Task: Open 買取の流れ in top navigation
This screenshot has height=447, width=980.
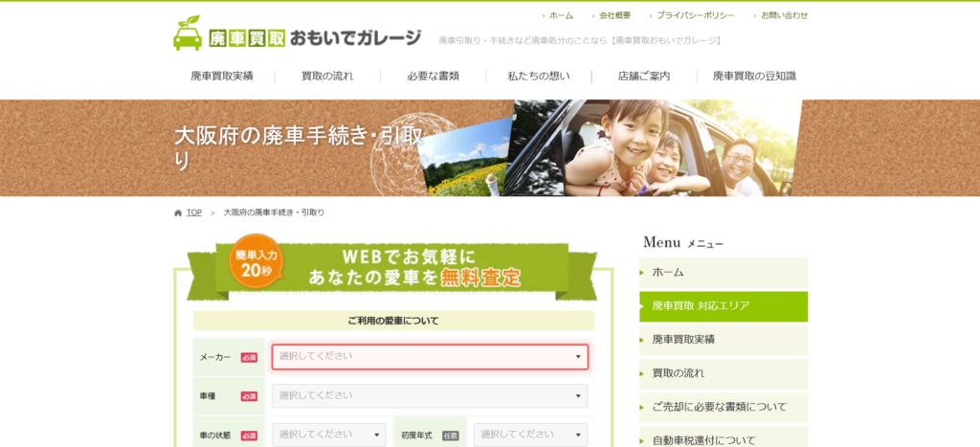Action: pos(327,76)
